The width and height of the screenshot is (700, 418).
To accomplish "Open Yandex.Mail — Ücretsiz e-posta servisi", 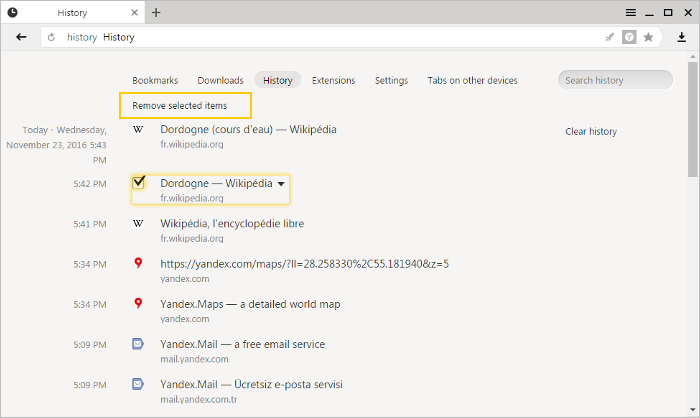I will [251, 385].
